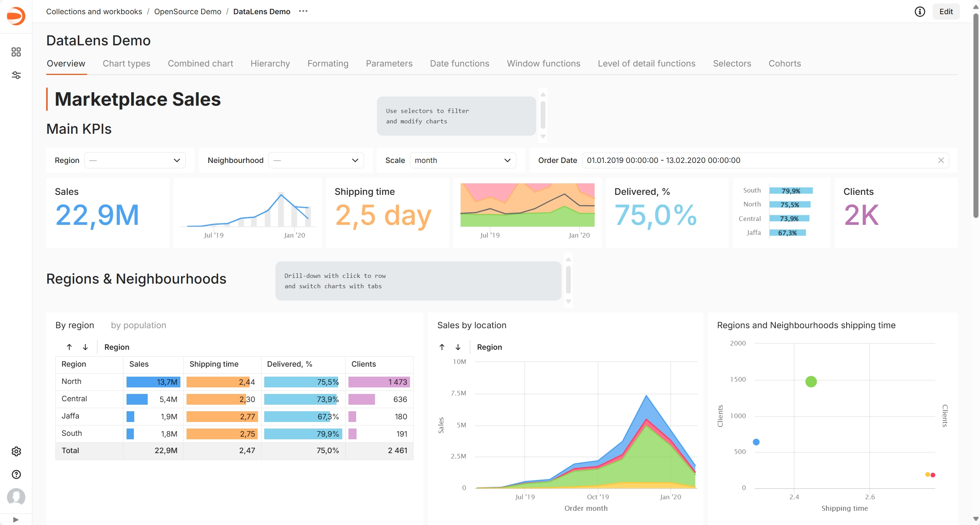This screenshot has height=525, width=980.
Task: Click the Jaffa row in region table
Action: pyautogui.click(x=234, y=416)
